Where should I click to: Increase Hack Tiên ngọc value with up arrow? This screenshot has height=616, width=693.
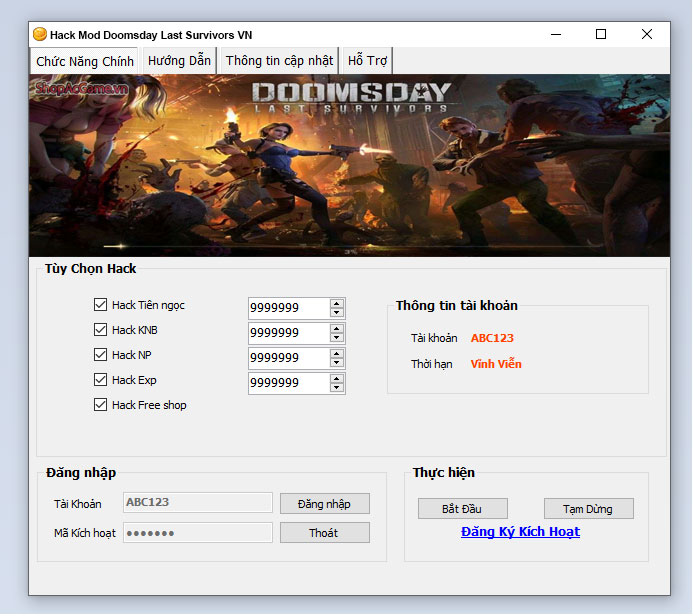[x=337, y=303]
